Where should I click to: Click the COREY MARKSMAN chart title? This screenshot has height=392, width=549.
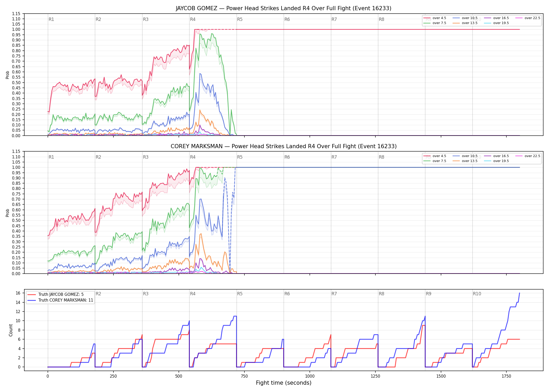[283, 146]
